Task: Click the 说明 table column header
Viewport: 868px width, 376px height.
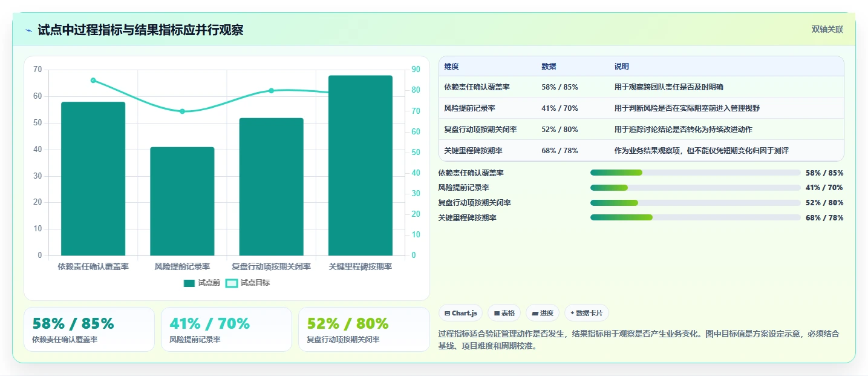Action: point(621,67)
